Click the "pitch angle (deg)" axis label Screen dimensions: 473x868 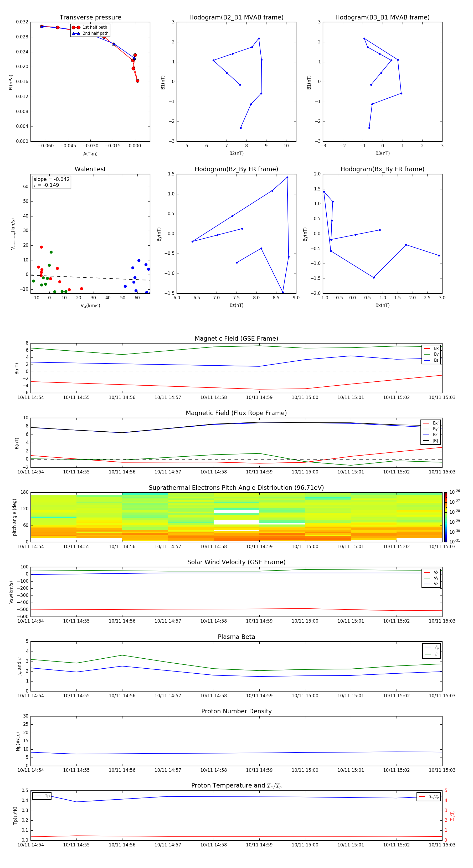(x=14, y=517)
